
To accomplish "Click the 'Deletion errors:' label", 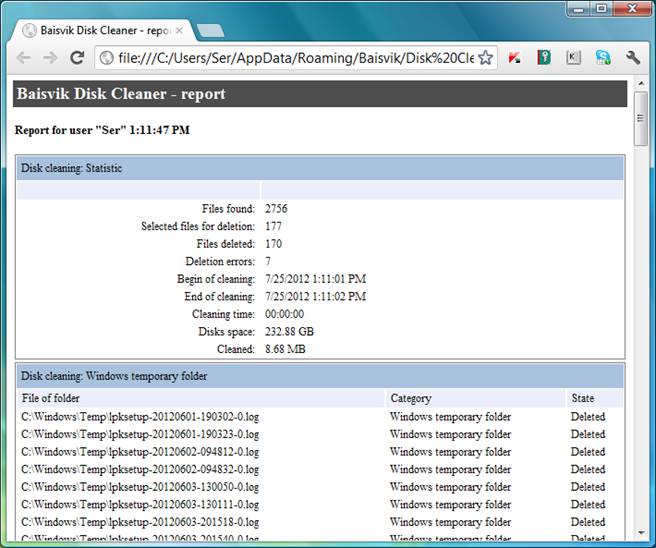I will click(x=220, y=261).
